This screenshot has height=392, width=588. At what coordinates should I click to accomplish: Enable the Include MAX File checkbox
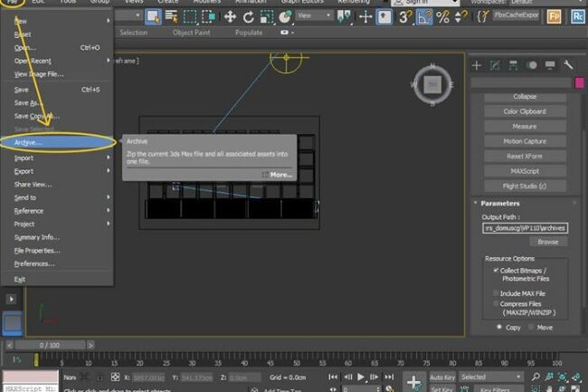point(496,293)
